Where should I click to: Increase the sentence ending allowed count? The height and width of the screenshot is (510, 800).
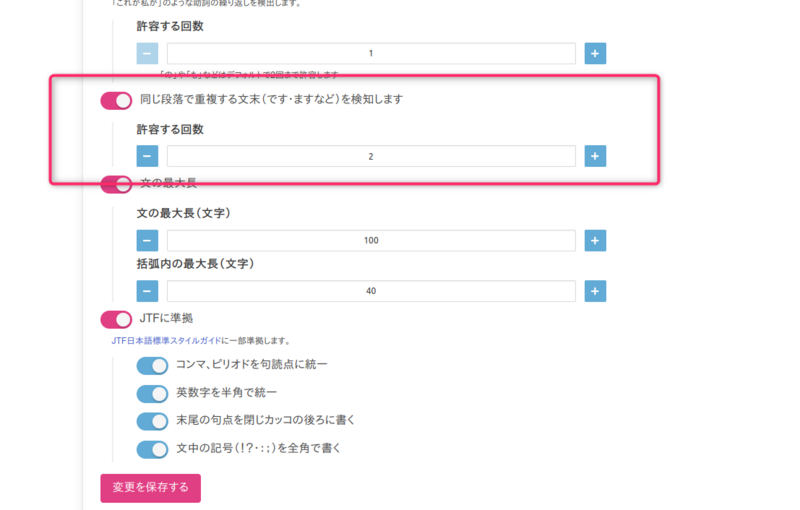pos(595,156)
